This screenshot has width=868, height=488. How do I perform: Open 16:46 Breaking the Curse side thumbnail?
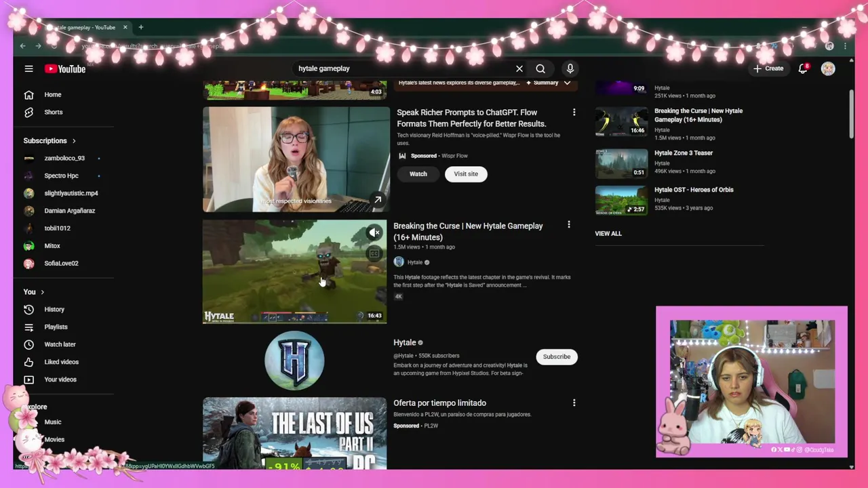tap(621, 122)
